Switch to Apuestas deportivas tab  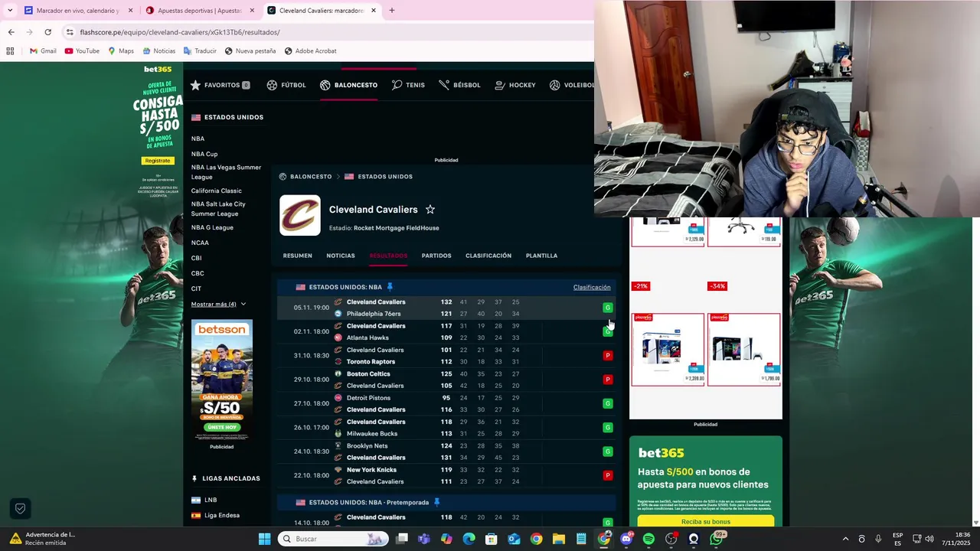(x=199, y=11)
